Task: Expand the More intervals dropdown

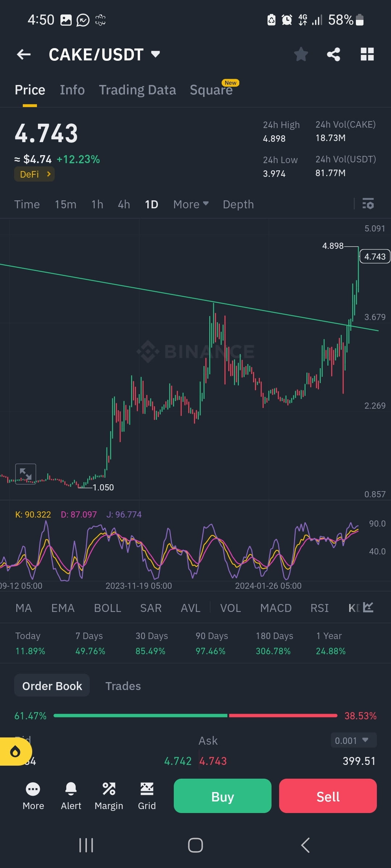Action: (x=191, y=204)
